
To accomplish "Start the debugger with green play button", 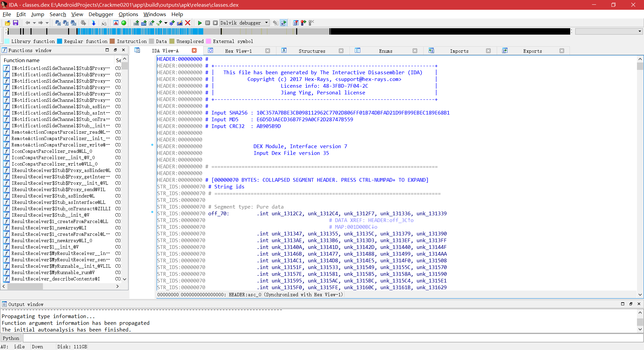I will (200, 23).
